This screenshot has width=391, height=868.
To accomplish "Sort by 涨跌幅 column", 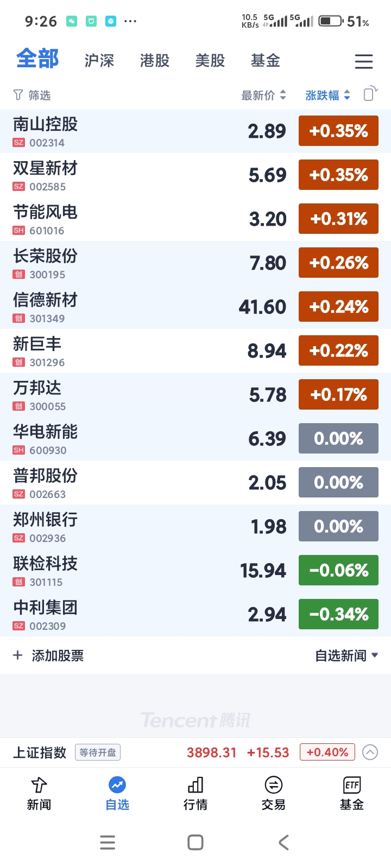I will click(x=327, y=95).
